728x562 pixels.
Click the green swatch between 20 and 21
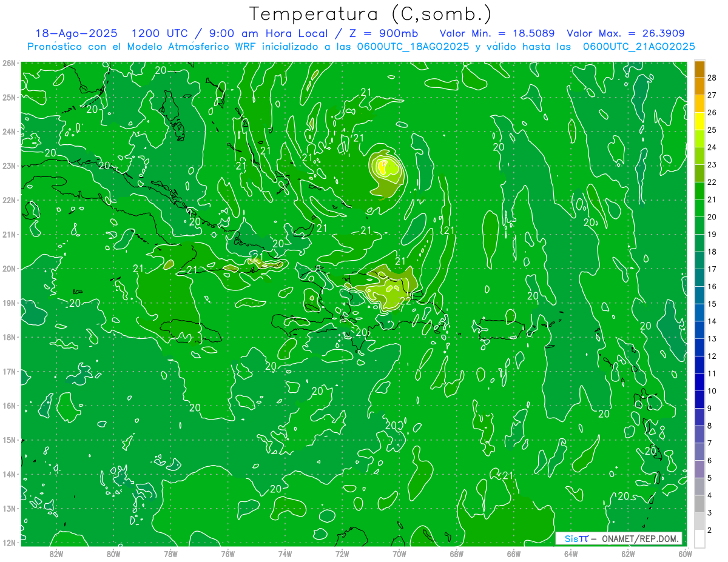699,208
